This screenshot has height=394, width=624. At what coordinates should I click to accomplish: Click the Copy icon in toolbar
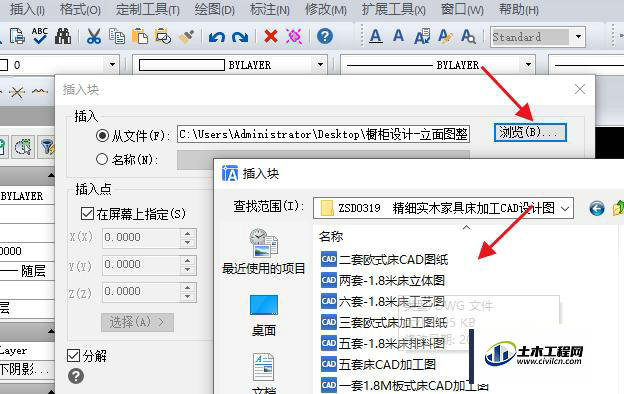pos(117,36)
